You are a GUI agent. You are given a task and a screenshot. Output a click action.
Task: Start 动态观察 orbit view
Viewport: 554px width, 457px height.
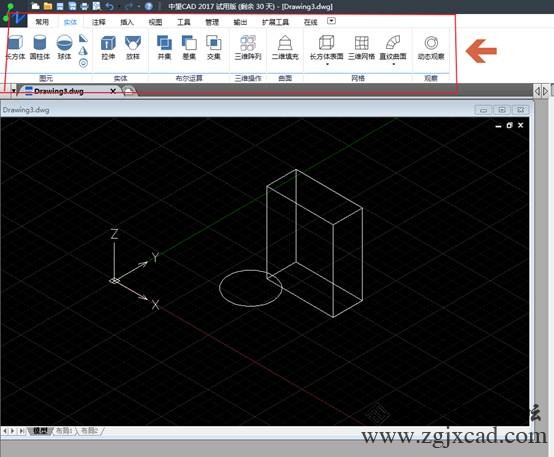point(431,48)
